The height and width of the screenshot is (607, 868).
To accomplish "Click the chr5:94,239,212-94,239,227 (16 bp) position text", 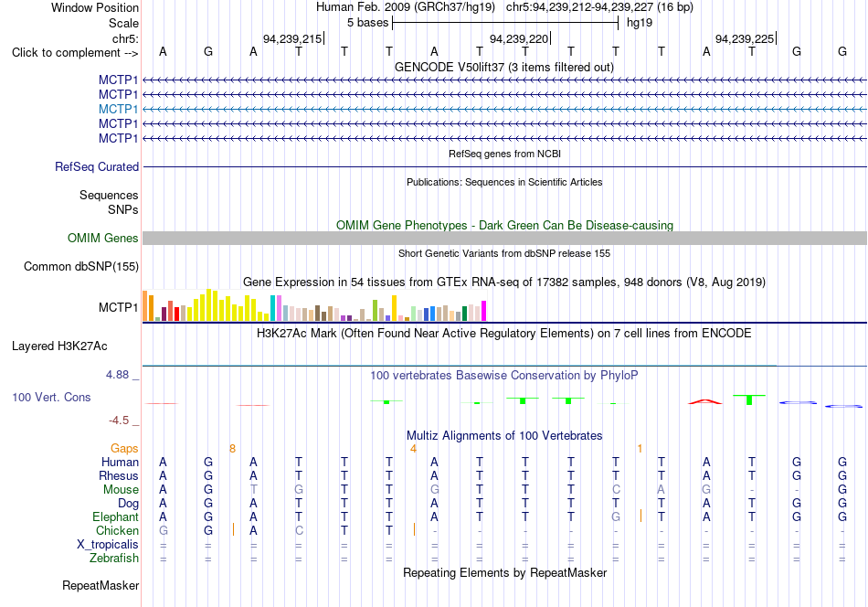I will pos(599,7).
